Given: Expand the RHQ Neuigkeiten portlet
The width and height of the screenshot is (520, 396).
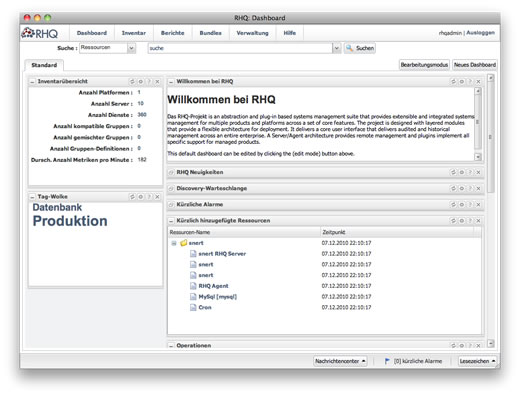Looking at the screenshot, I should [x=171, y=172].
